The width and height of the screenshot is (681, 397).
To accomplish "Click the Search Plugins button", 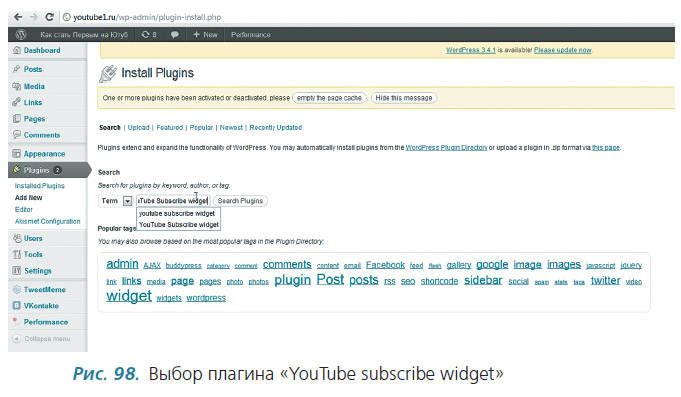I will click(240, 201).
